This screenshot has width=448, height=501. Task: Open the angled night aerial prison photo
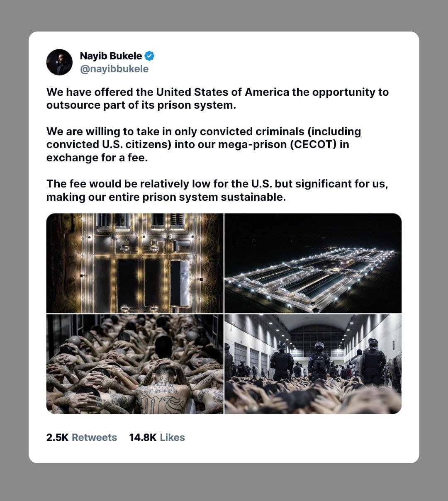(313, 263)
